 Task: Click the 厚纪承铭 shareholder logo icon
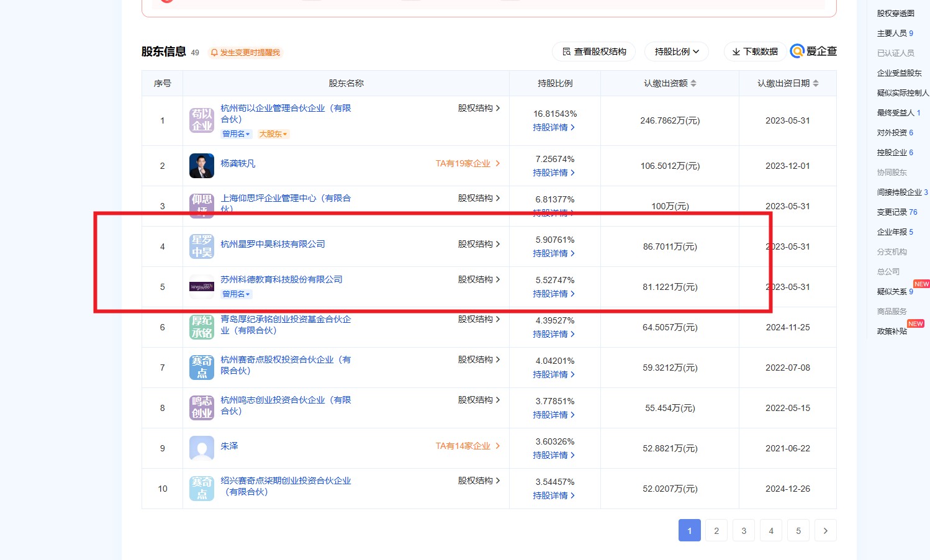coord(202,327)
